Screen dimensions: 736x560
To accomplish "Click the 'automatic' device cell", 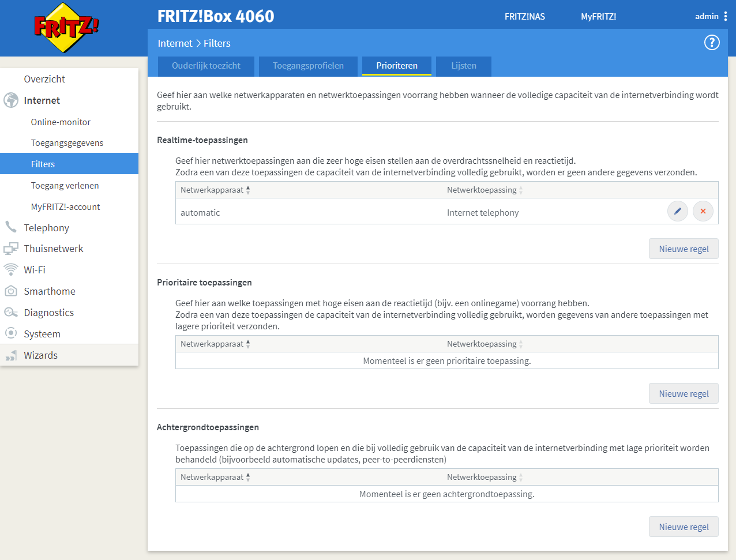I will pos(200,212).
